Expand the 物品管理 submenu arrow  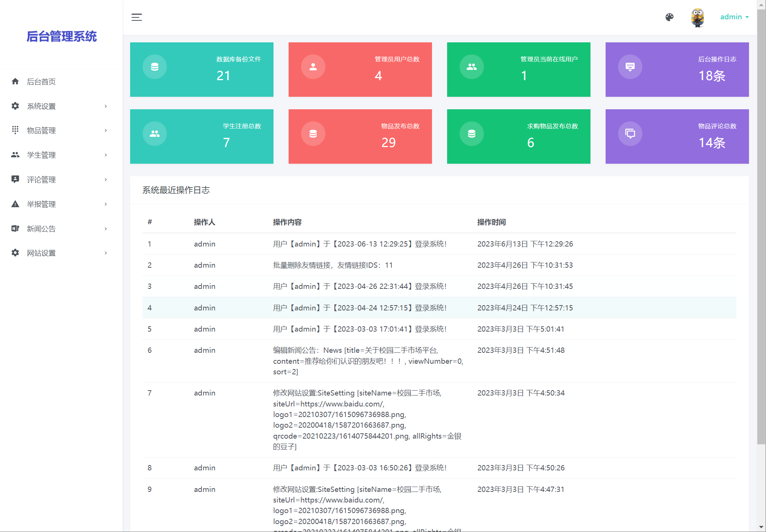tap(106, 130)
